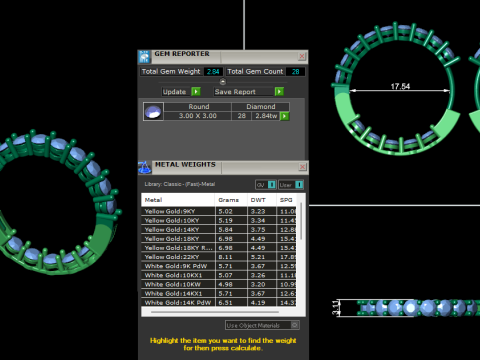Click the 4.98 grams value

tap(225, 284)
